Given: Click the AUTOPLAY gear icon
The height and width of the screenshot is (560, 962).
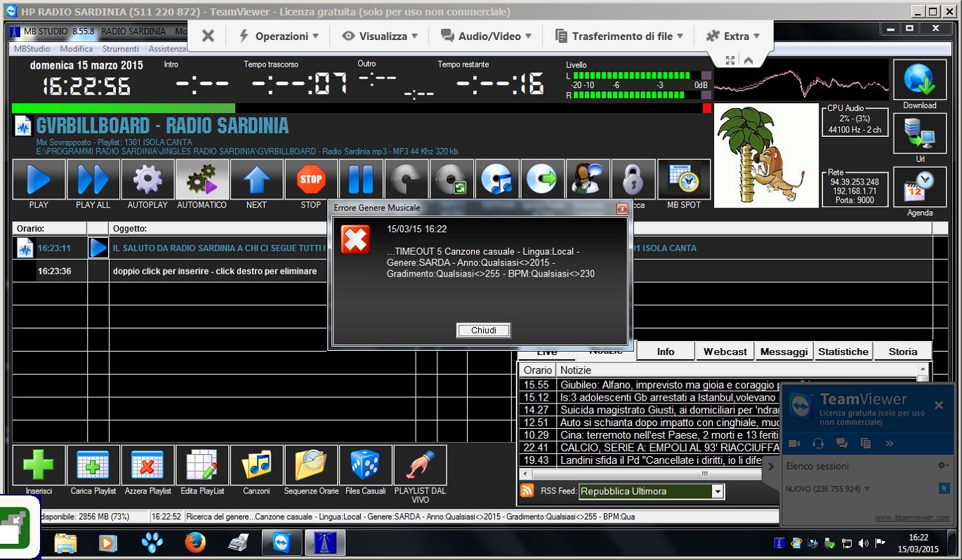Looking at the screenshot, I should [147, 180].
